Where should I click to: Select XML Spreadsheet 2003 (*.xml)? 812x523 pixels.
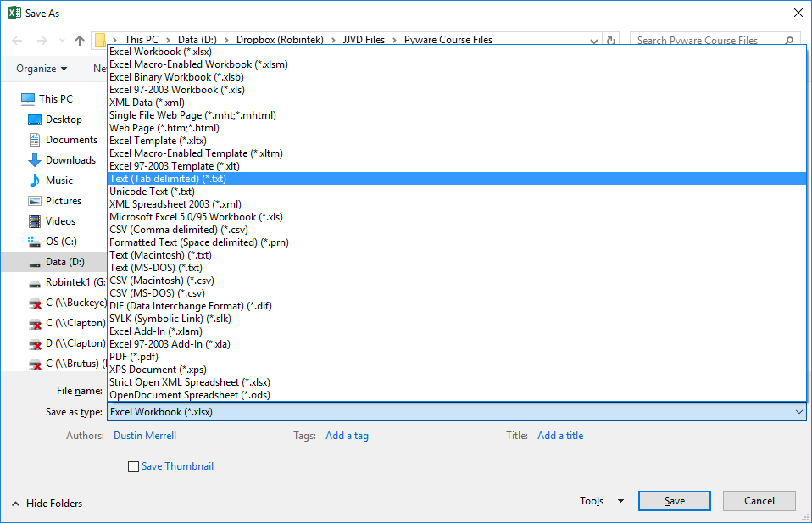pos(457,204)
